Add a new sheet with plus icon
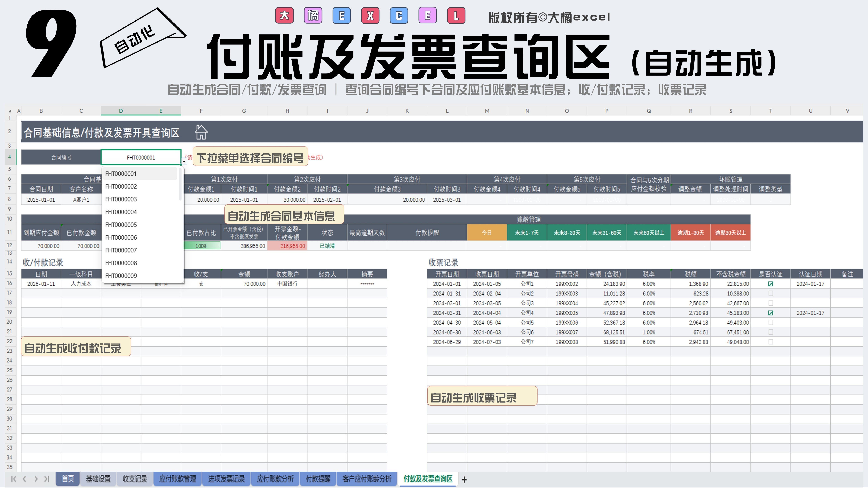This screenshot has width=868, height=488. [464, 479]
